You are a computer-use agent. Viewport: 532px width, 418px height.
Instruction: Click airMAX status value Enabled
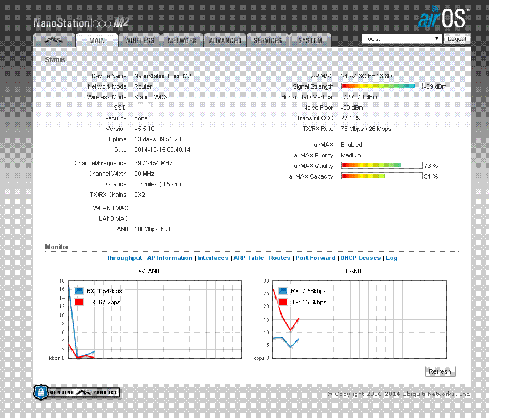pyautogui.click(x=351, y=145)
